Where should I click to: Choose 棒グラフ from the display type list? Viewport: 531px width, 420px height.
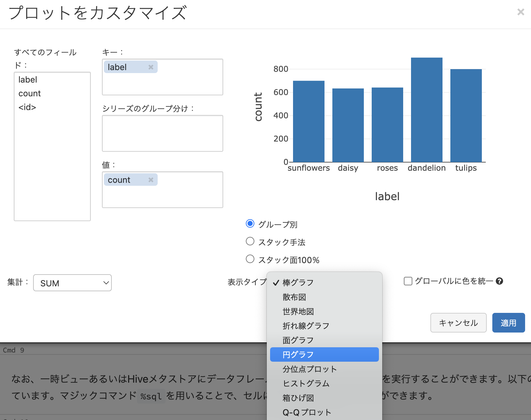[x=324, y=282]
